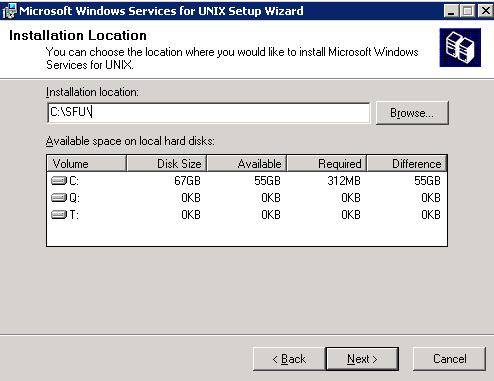Click the Available column header
This screenshot has height=381, width=494.
(x=247, y=163)
